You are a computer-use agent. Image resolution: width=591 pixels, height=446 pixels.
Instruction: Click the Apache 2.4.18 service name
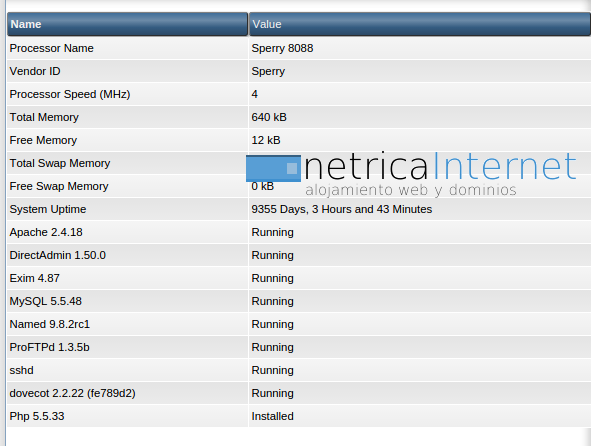coord(46,232)
